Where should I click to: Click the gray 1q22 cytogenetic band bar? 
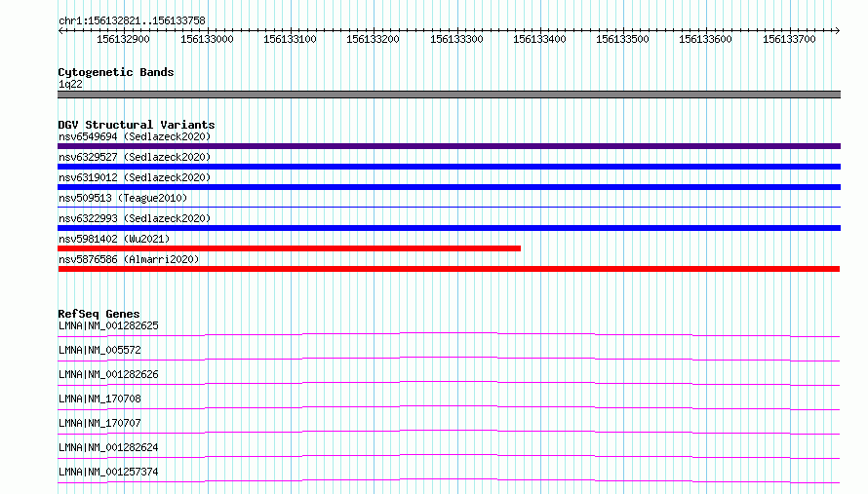(449, 95)
